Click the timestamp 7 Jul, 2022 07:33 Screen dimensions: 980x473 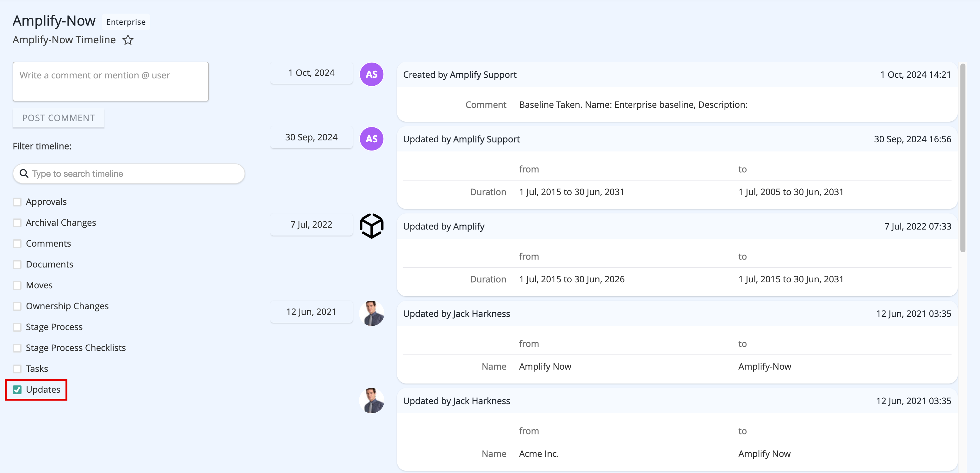pyautogui.click(x=918, y=226)
